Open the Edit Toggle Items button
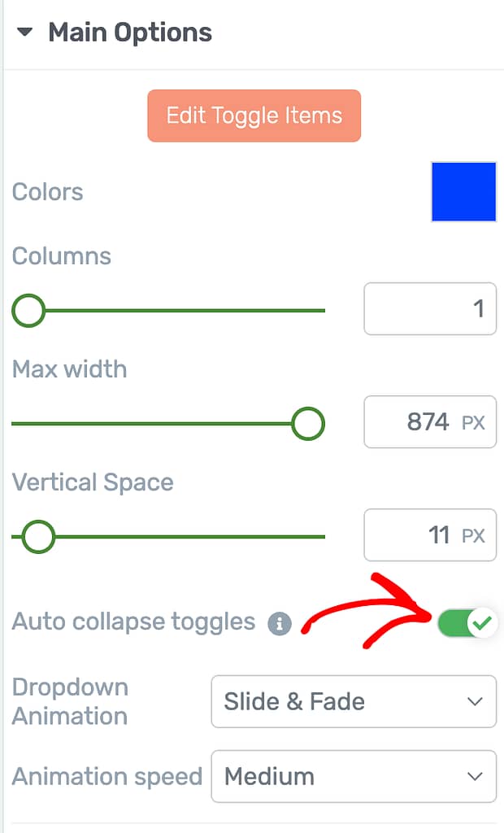Viewport: 504px width, 833px height. 254,116
